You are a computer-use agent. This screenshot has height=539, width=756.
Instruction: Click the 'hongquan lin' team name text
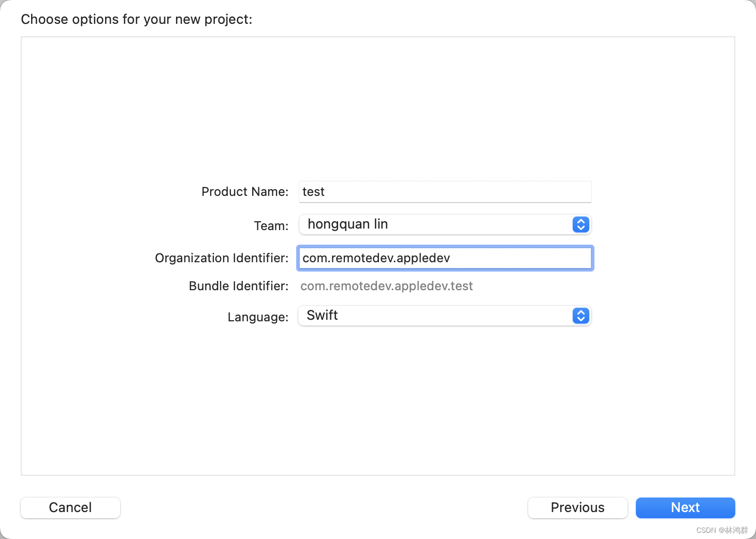[347, 224]
